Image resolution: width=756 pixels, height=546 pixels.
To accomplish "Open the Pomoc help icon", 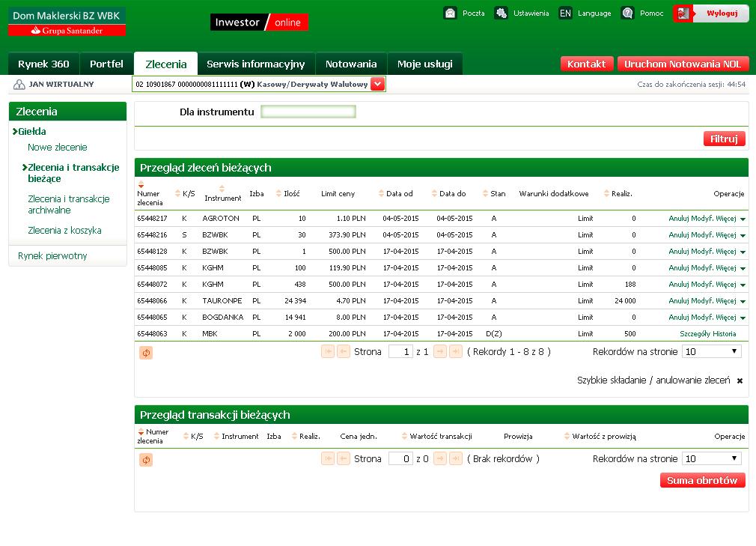I will 627,13.
